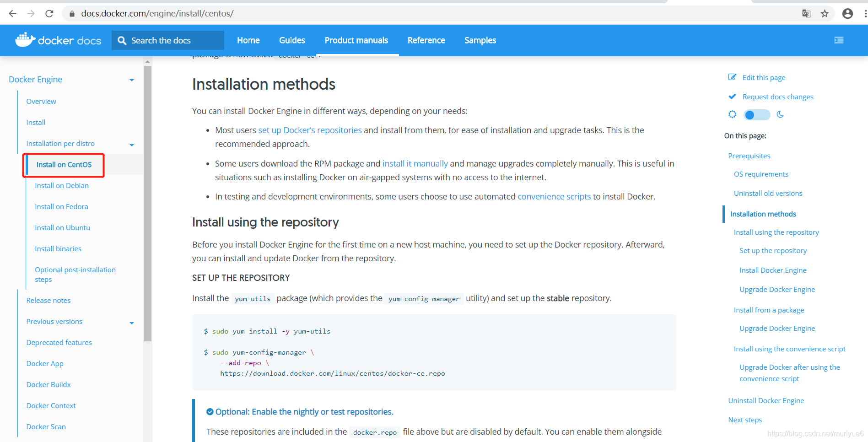Toggle the day/night theme switch
Screen dimensions: 868x442
pyautogui.click(x=757, y=115)
